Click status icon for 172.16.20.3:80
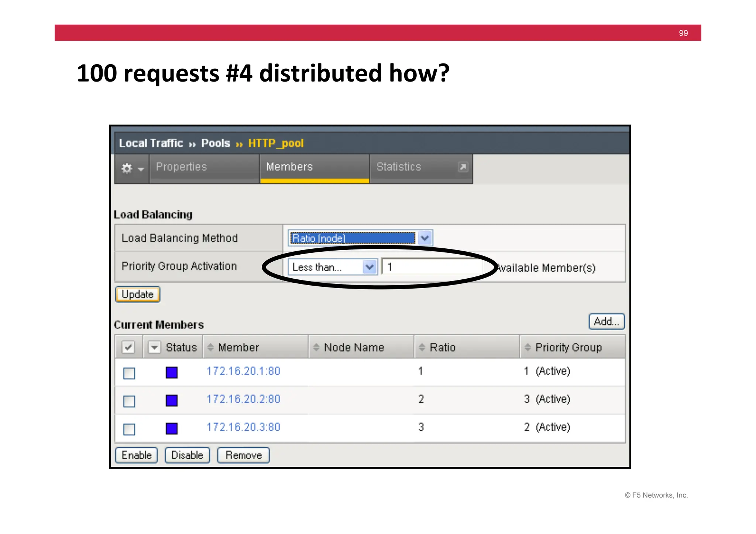 click(x=172, y=428)
